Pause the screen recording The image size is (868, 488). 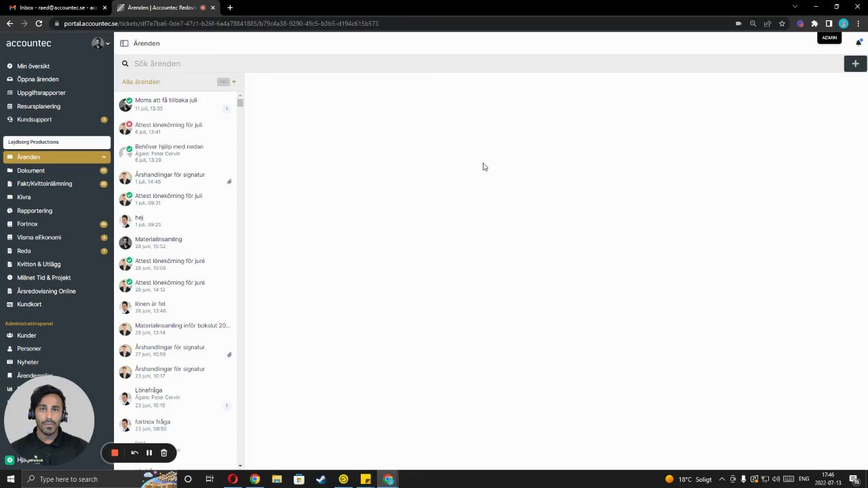(x=149, y=453)
